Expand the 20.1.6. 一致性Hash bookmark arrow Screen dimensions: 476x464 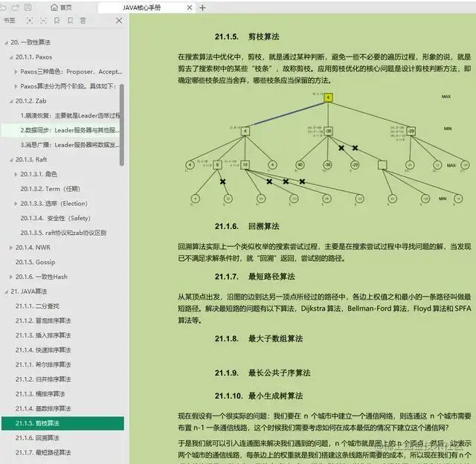tap(11, 277)
